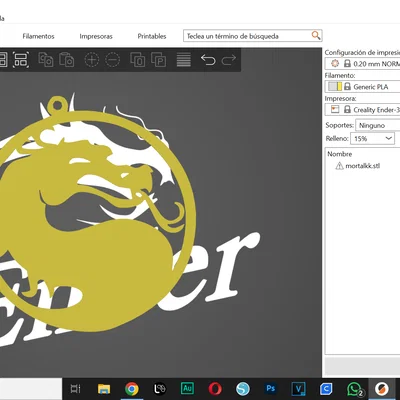Open the Vegas 'V' app on the taskbar
This screenshot has height=400, width=400.
(x=298, y=389)
